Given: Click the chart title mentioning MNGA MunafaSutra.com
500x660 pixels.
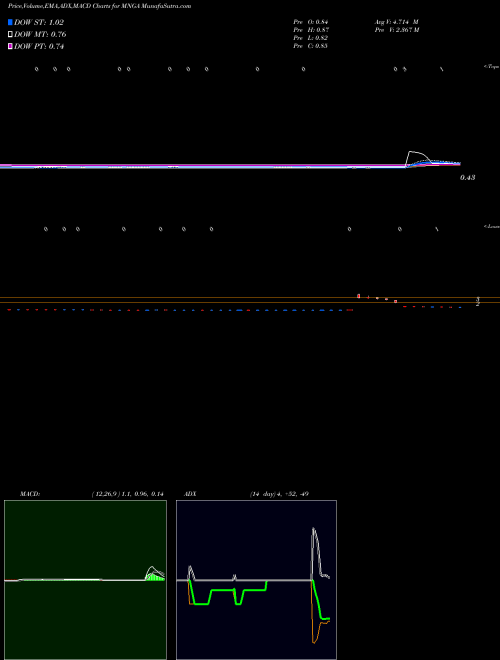Looking at the screenshot, I should 100,7.
